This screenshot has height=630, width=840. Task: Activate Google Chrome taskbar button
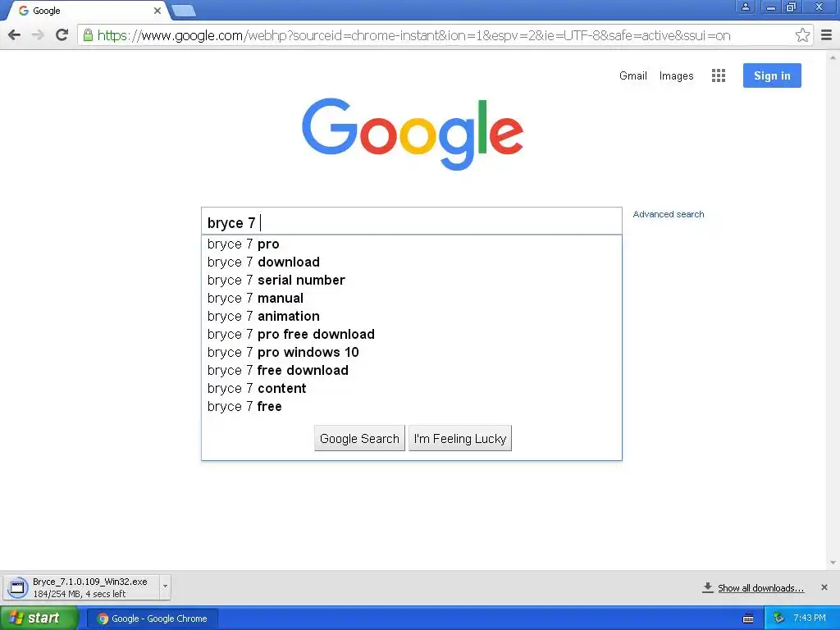point(153,619)
